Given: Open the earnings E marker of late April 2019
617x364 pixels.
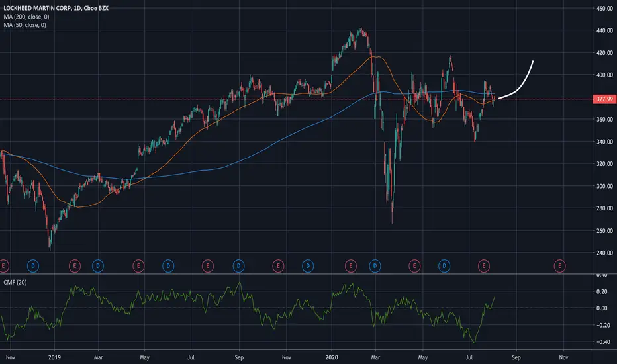Looking at the screenshot, I should coord(138,266).
